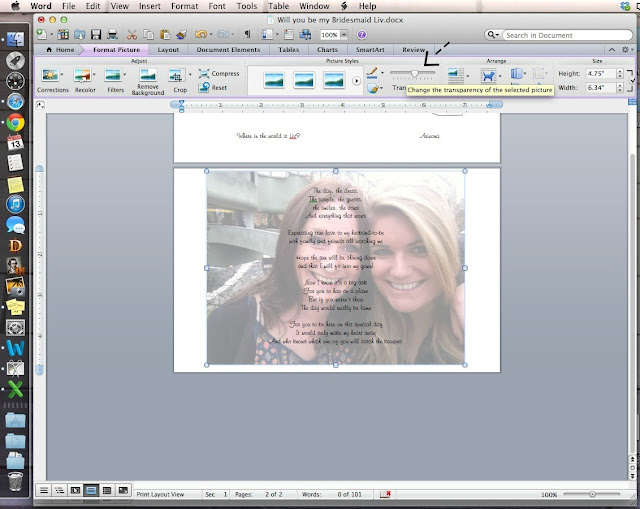Save the document with the floppy disk icon
The width and height of the screenshot is (640, 509).
coord(96,35)
